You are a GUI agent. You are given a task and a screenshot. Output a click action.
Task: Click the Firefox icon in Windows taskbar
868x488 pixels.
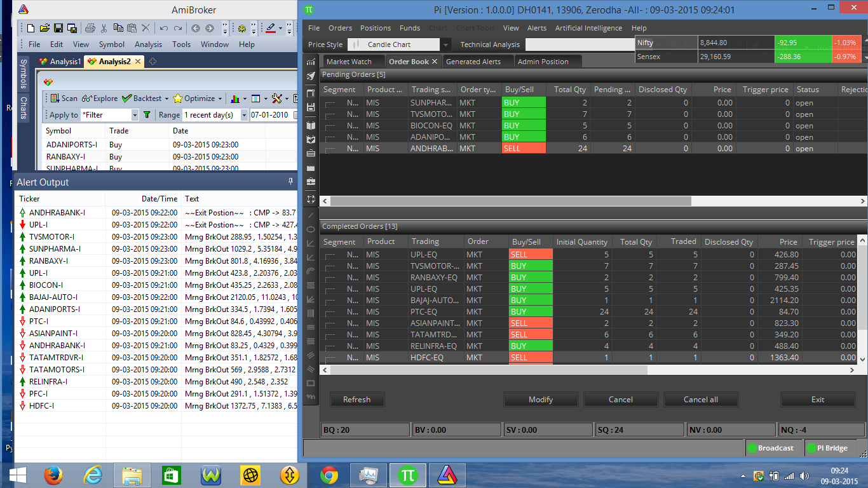pos(53,475)
